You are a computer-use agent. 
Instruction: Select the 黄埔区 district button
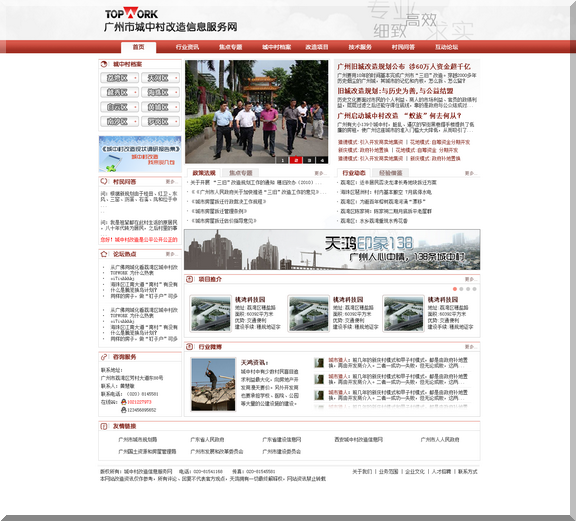click(x=161, y=107)
